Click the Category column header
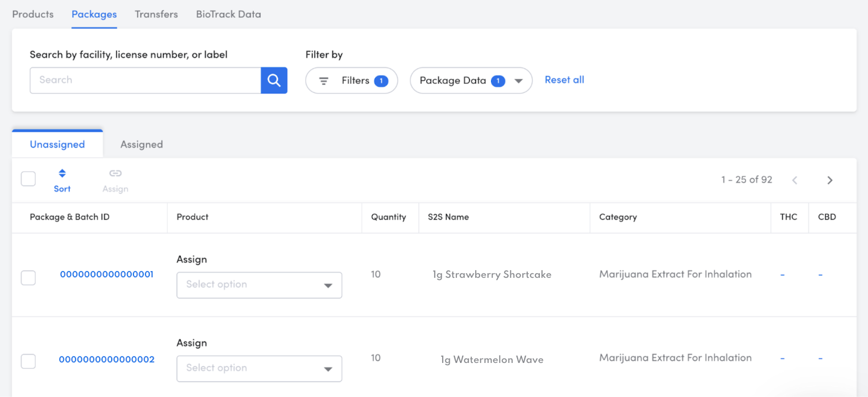Viewport: 868px width, 397px height. (618, 217)
